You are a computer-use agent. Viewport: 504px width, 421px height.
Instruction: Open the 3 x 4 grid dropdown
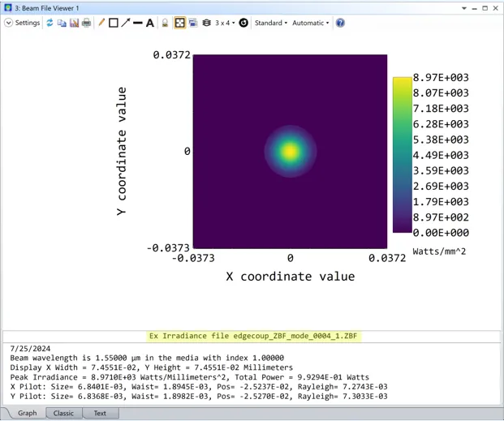point(225,23)
